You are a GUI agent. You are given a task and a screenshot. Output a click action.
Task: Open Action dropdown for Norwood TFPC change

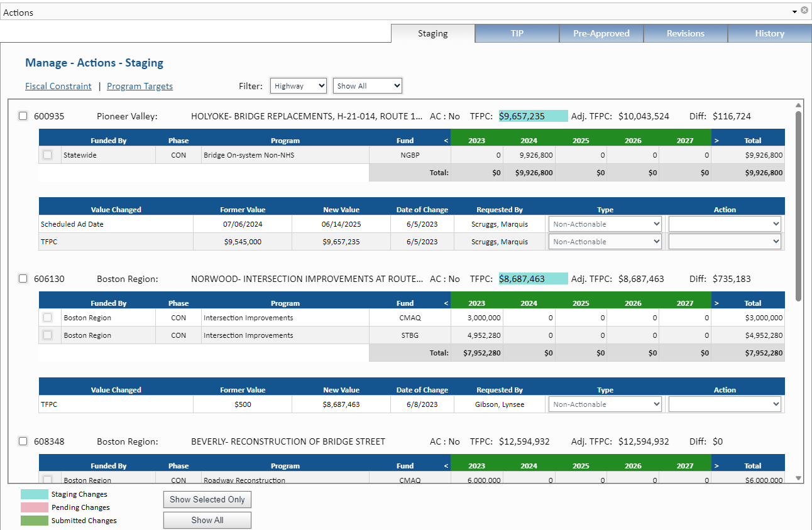point(724,404)
